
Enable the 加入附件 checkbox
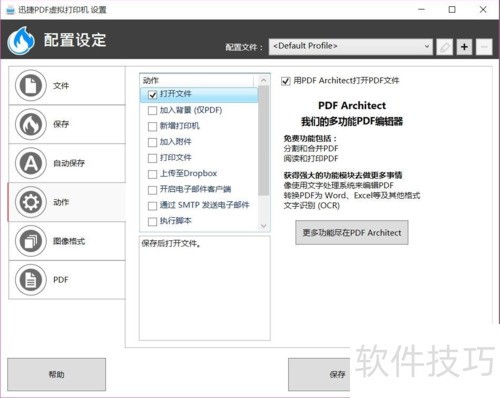[x=152, y=142]
